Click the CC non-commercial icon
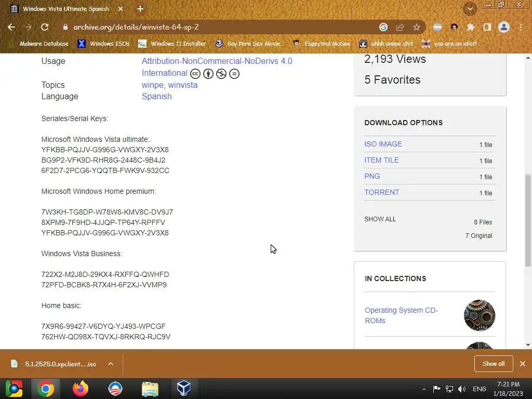The height and width of the screenshot is (399, 532). [x=221, y=74]
